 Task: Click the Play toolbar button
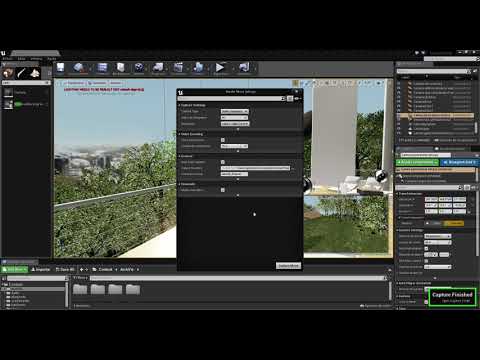(x=220, y=68)
